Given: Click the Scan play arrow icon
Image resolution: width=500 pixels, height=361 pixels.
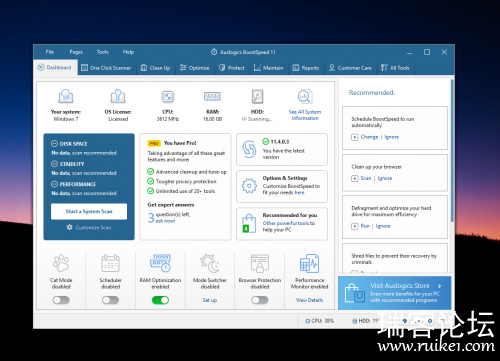Looking at the screenshot, I should [x=355, y=178].
